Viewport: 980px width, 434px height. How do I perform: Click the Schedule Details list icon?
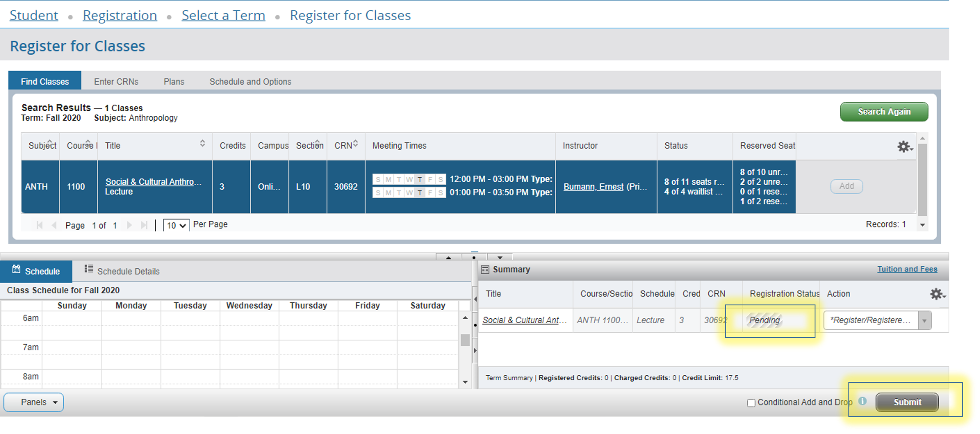tap(88, 270)
